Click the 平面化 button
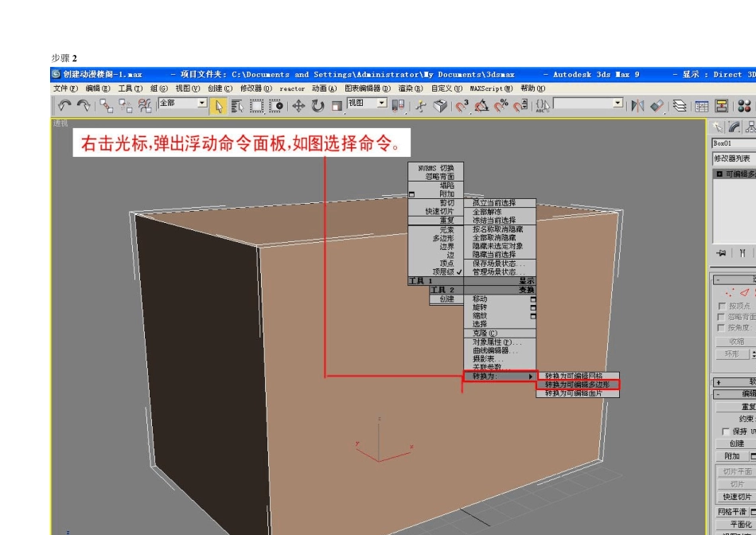The height and width of the screenshot is (535, 756). tap(737, 525)
